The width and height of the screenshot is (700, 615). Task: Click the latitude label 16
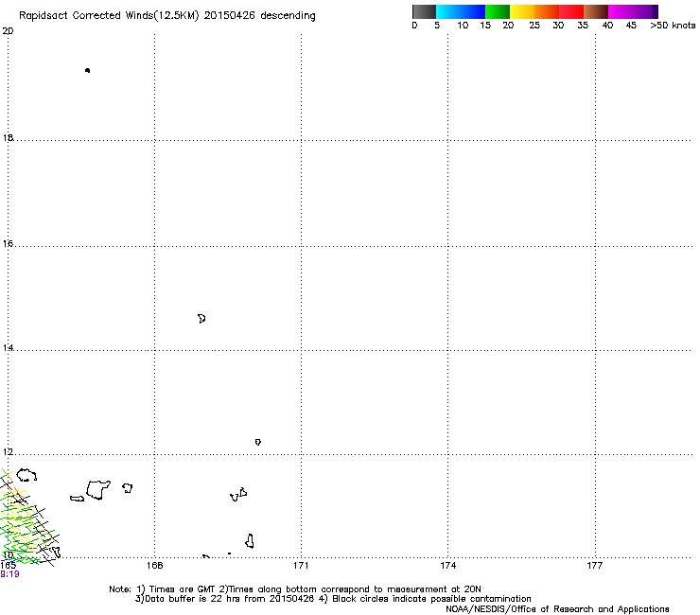pyautogui.click(x=8, y=243)
